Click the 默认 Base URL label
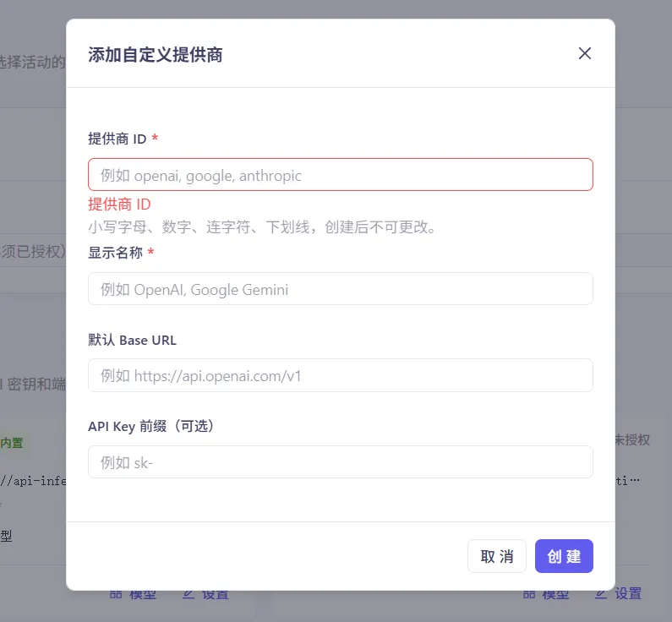Image resolution: width=672 pixels, height=622 pixels. pos(132,340)
